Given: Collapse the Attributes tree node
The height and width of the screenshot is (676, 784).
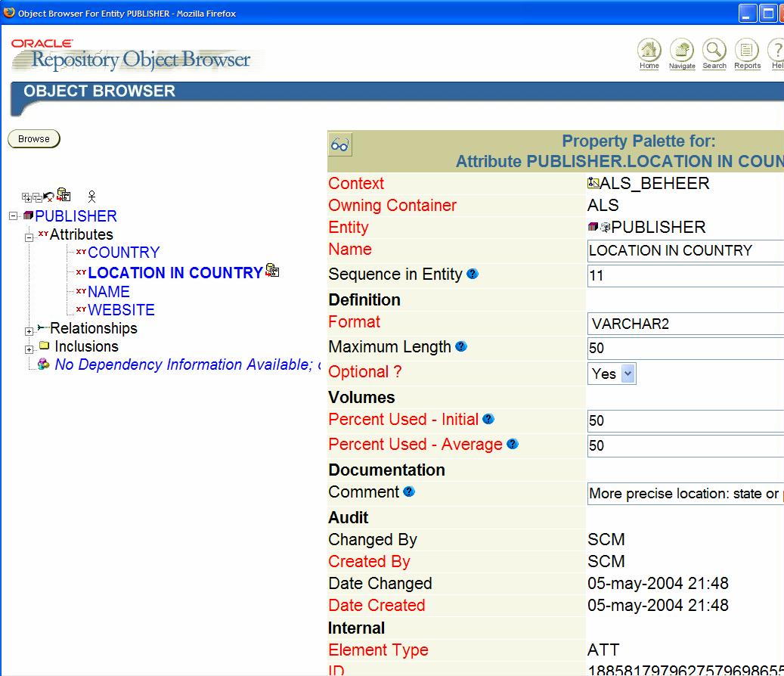Looking at the screenshot, I should (x=29, y=237).
